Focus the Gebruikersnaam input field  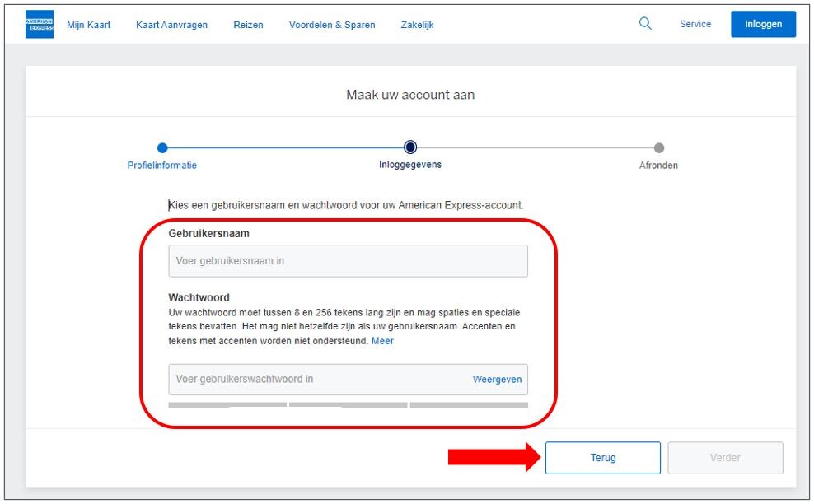point(348,261)
